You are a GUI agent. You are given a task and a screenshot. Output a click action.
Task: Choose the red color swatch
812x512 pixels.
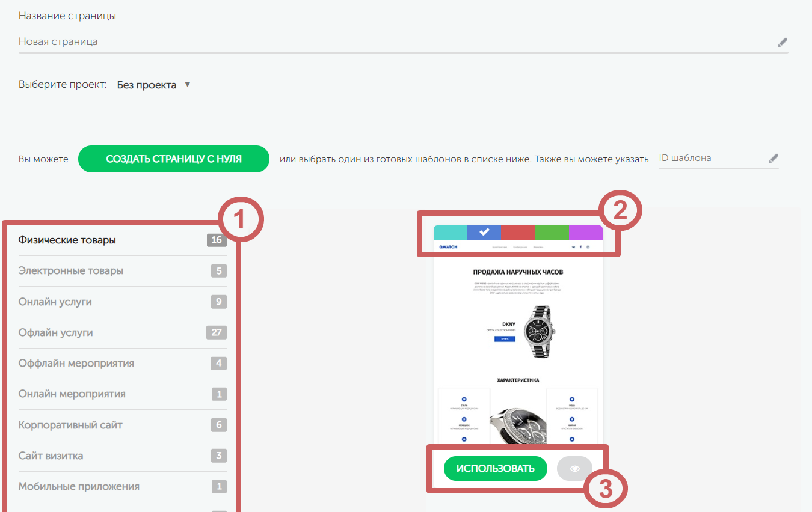coord(518,233)
